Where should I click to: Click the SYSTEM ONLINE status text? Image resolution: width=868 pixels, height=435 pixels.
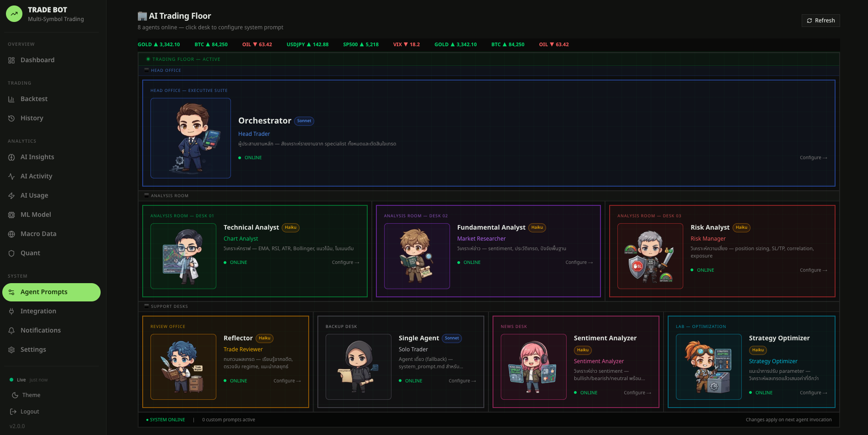point(166,420)
